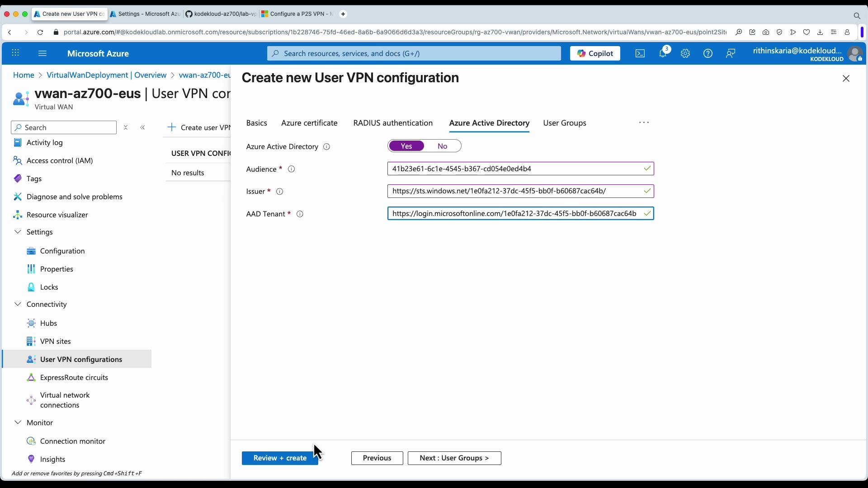The height and width of the screenshot is (488, 868).
Task: Open the notifications bell
Action: pos(663,53)
